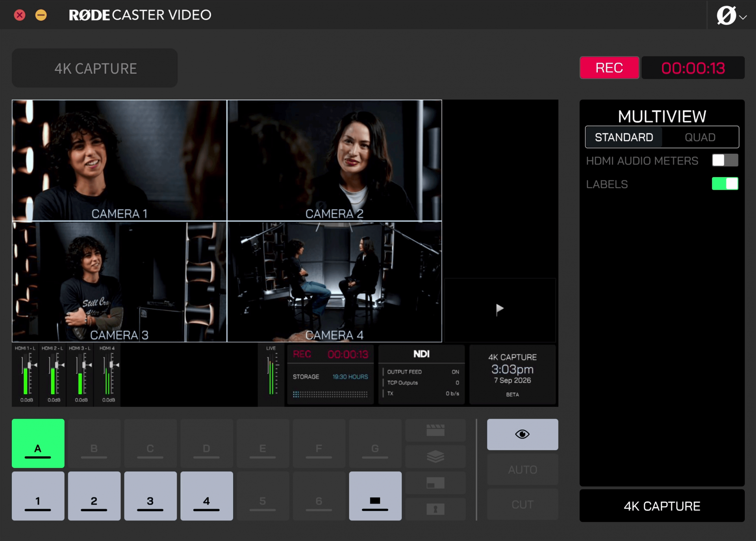
Task: Switch to input 2
Action: pos(94,496)
